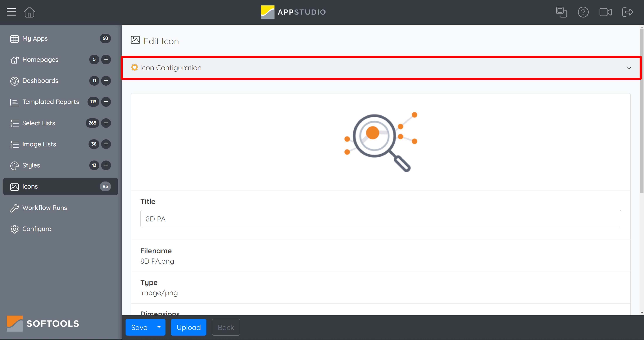Add a new Select List with plus
This screenshot has height=340, width=644.
point(106,123)
